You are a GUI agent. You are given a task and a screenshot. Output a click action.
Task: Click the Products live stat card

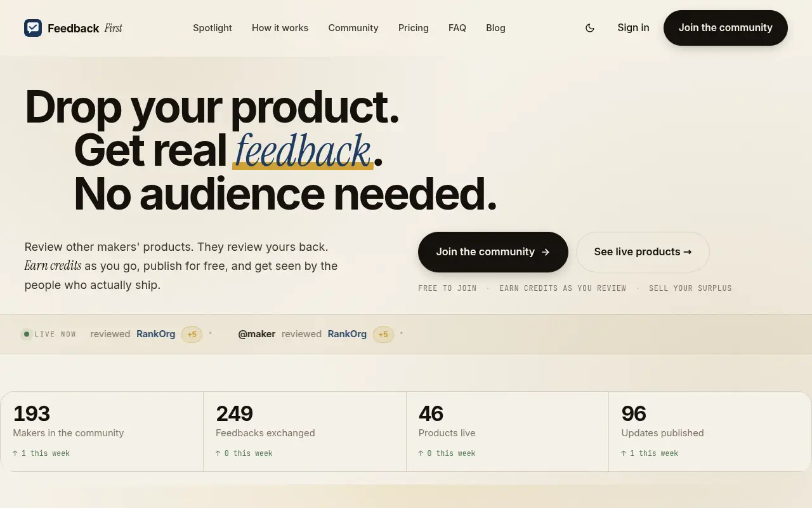pos(507,432)
